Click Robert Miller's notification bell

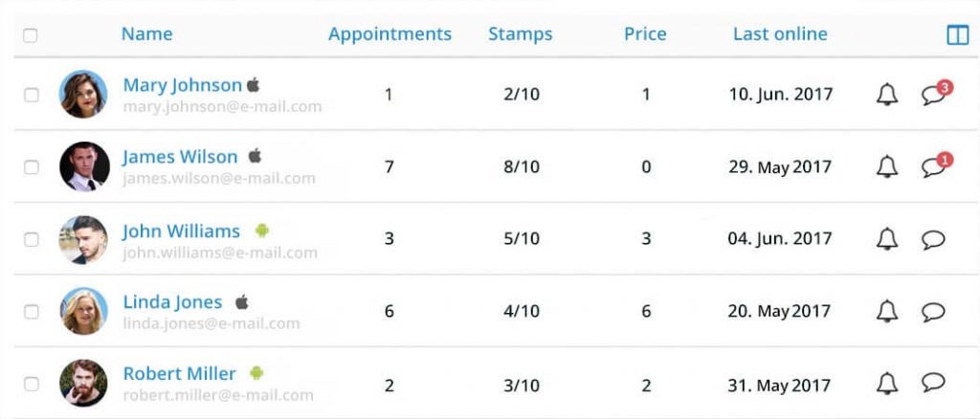click(887, 383)
